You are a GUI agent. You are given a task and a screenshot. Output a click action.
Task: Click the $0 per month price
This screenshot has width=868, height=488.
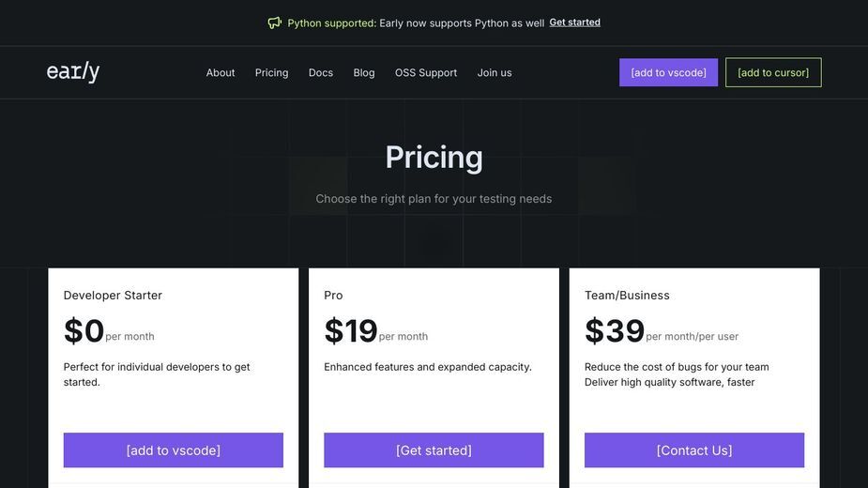[x=109, y=330]
